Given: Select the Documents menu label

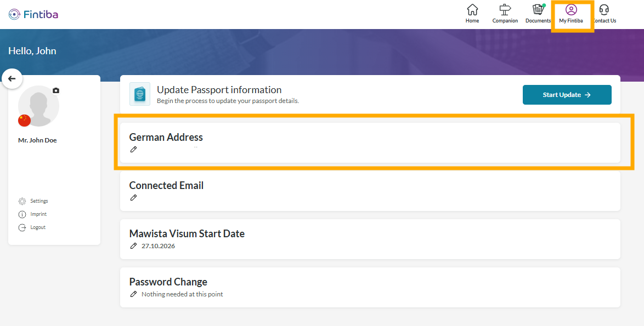Looking at the screenshot, I should (538, 20).
